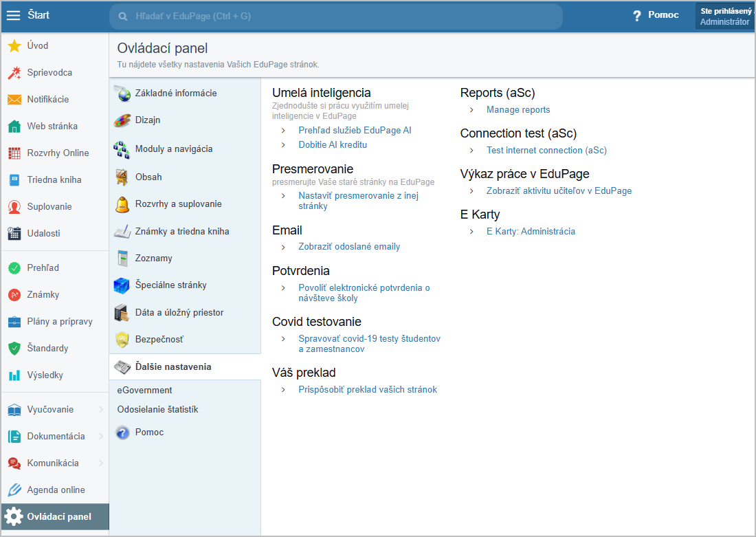Open the Manage reports link
The image size is (756, 537).
click(x=518, y=109)
